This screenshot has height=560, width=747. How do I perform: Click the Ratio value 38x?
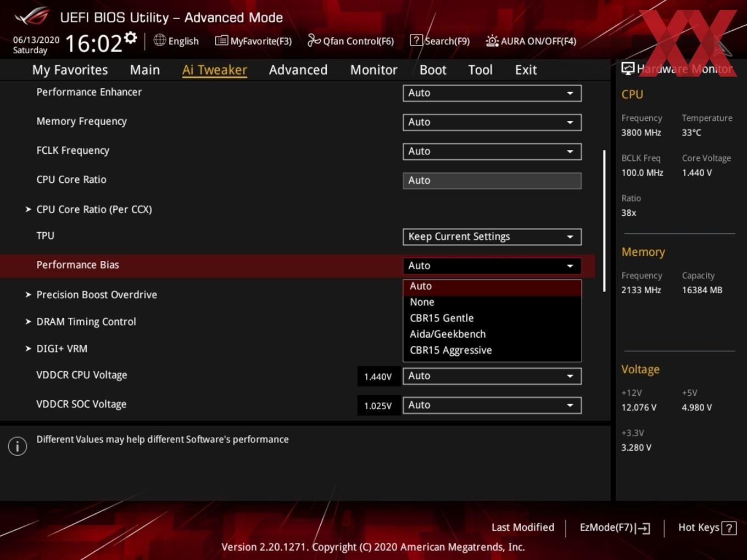(629, 212)
